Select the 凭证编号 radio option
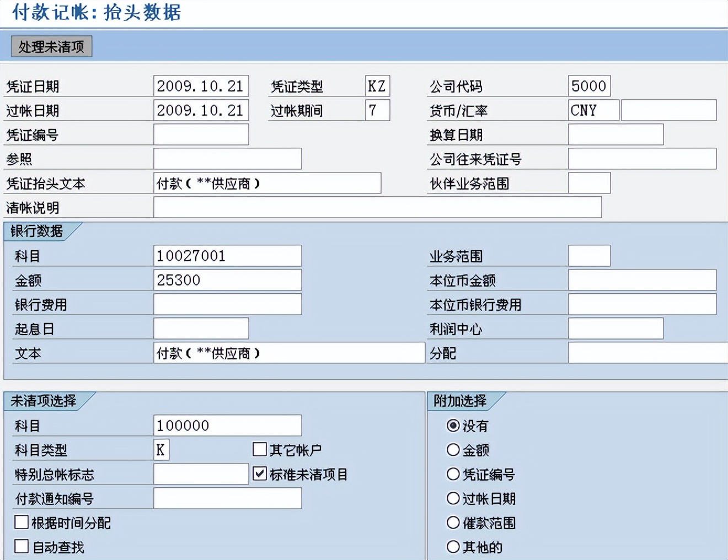This screenshot has width=728, height=560. click(453, 474)
